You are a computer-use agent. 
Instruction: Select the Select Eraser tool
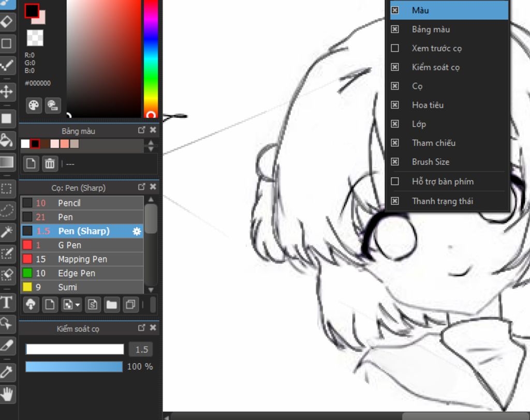tap(7, 275)
